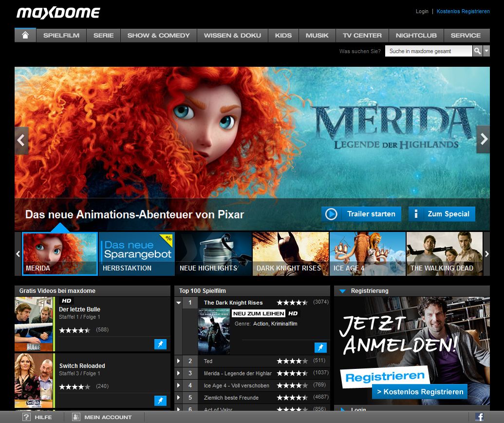Open the TV Center menu
This screenshot has height=423, width=504.
[x=362, y=36]
